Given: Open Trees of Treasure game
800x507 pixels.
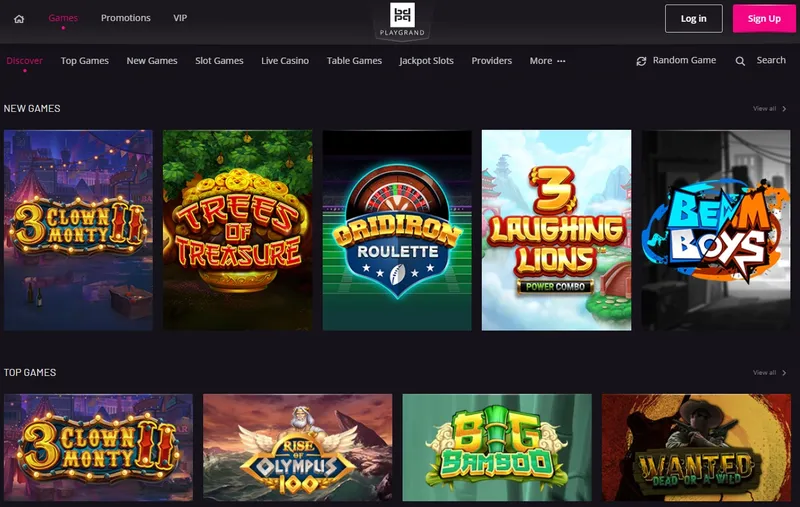Looking at the screenshot, I should pos(238,230).
